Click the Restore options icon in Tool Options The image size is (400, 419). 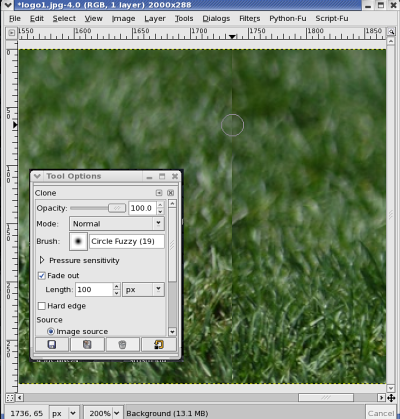point(87,344)
